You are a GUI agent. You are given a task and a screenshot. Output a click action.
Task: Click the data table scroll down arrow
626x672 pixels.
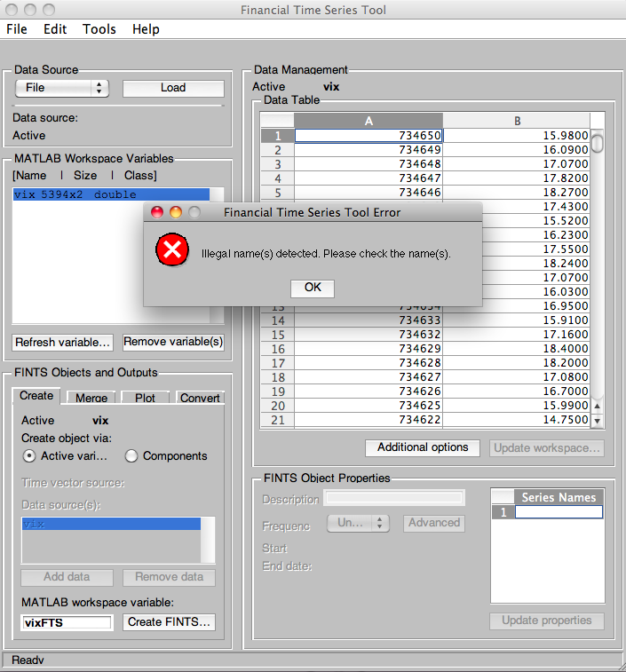[597, 421]
